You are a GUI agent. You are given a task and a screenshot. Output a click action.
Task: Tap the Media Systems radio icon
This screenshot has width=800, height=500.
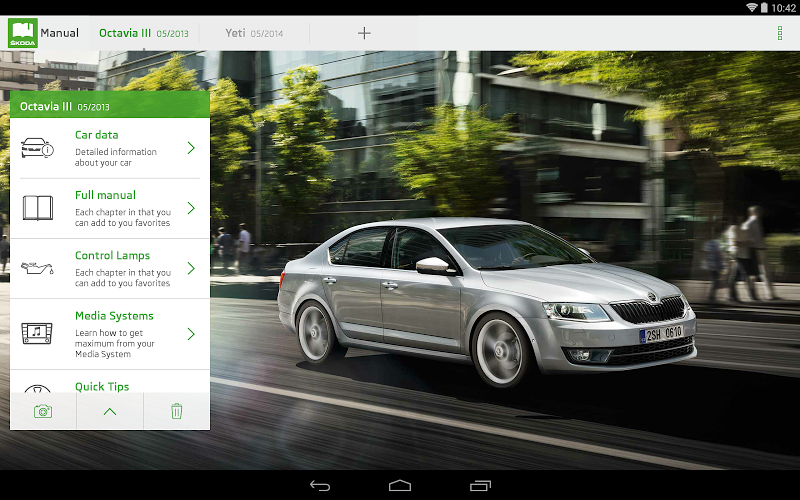point(37,334)
